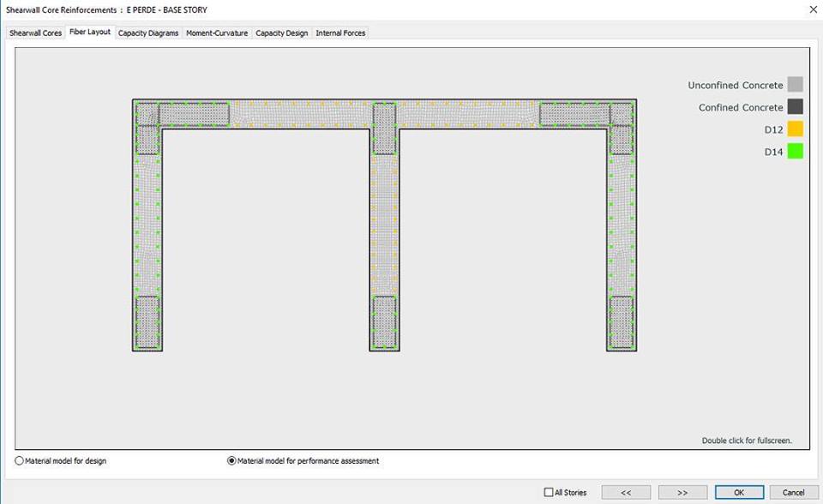Open the Capacity Design tab
This screenshot has height=504, width=823.
click(281, 33)
